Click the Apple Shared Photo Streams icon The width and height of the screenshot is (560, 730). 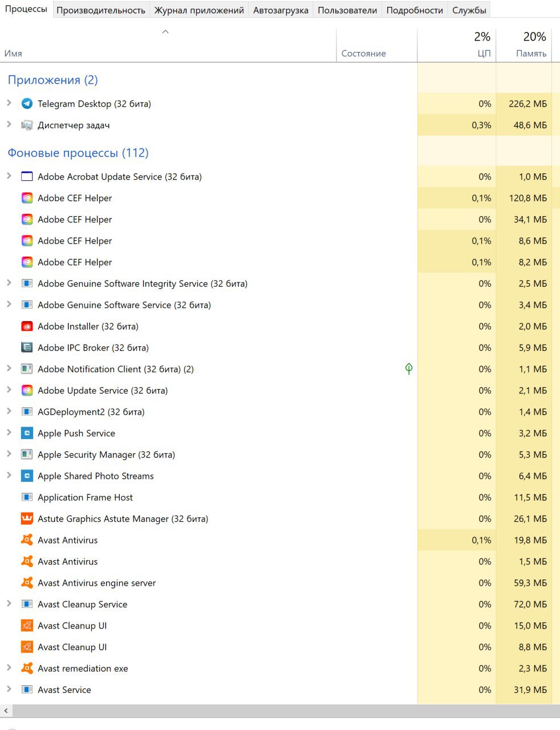pos(27,476)
